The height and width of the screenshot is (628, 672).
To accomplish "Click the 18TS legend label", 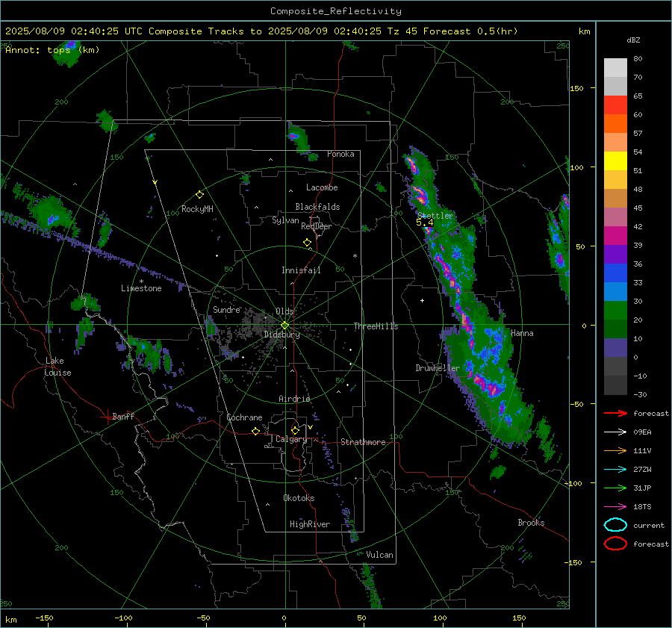I will coord(642,507).
